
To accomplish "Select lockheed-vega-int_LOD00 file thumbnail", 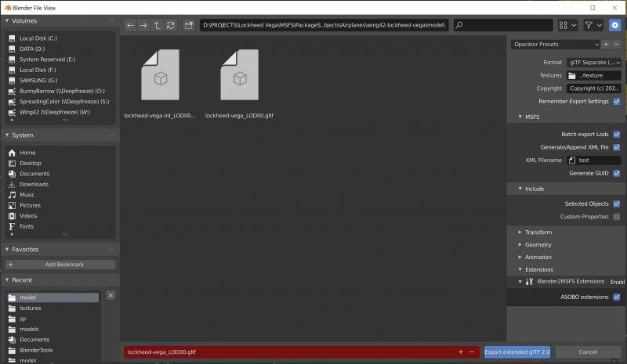I will pyautogui.click(x=161, y=75).
